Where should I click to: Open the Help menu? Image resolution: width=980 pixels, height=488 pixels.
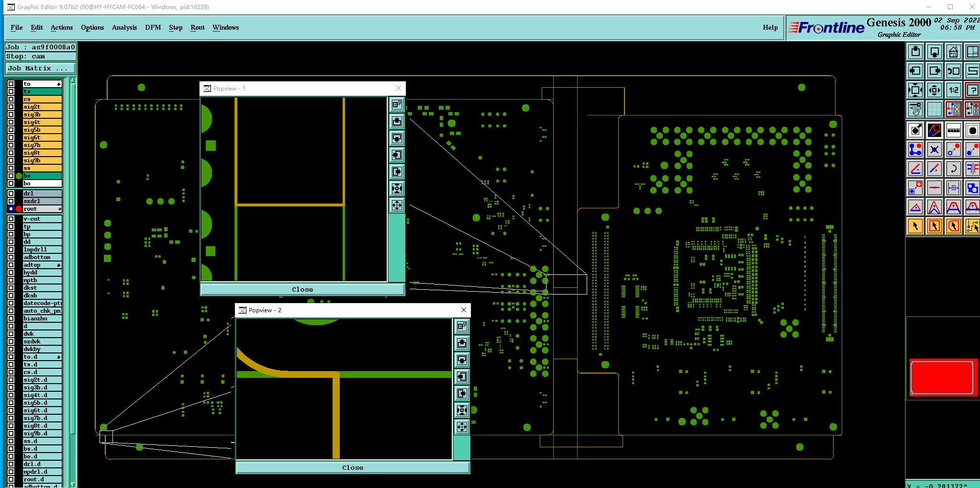click(x=770, y=27)
